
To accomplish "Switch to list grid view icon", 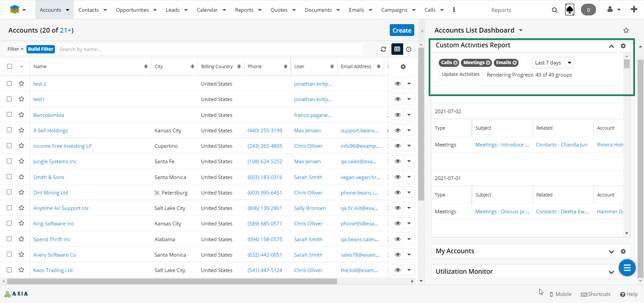I will pyautogui.click(x=397, y=49).
